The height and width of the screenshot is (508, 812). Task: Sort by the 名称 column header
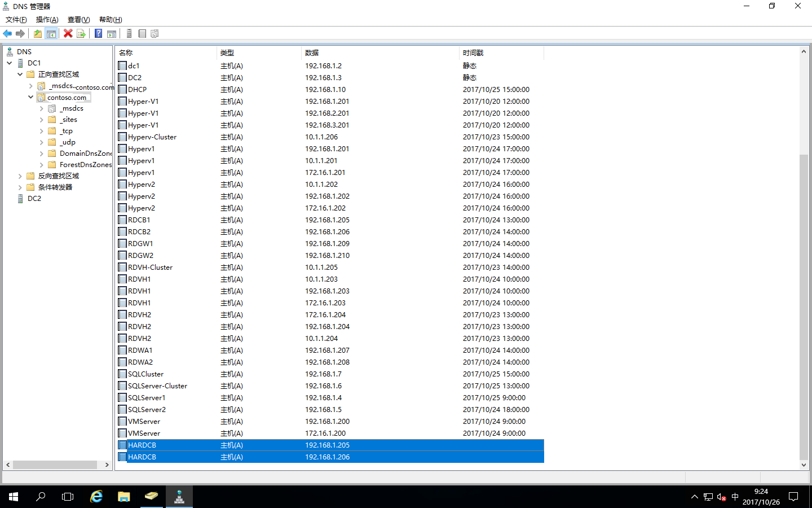[x=166, y=53]
